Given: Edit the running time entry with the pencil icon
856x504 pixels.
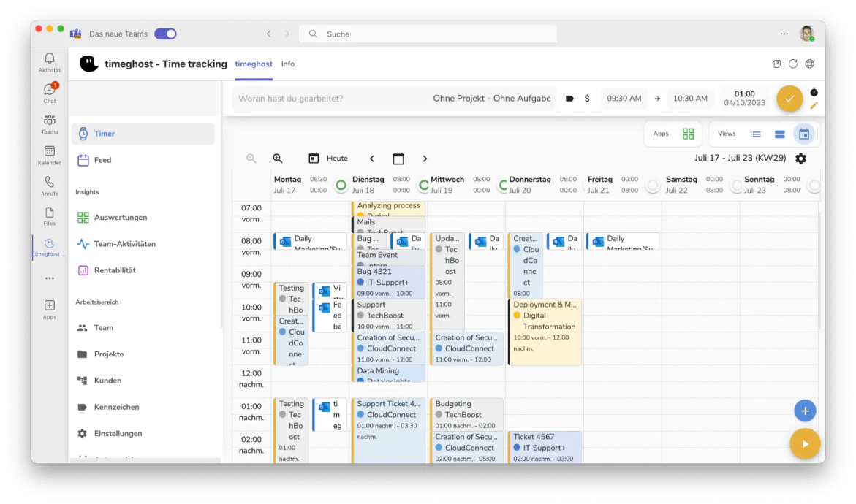Looking at the screenshot, I should click(x=814, y=105).
